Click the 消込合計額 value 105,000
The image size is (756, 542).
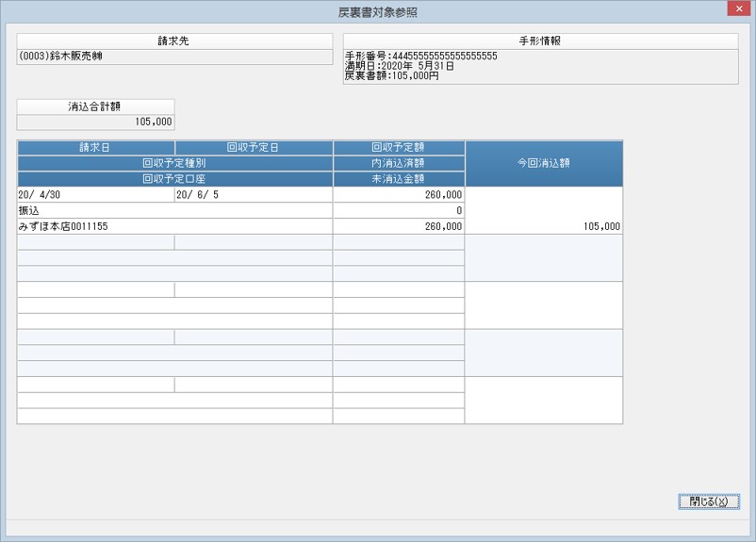[95, 122]
